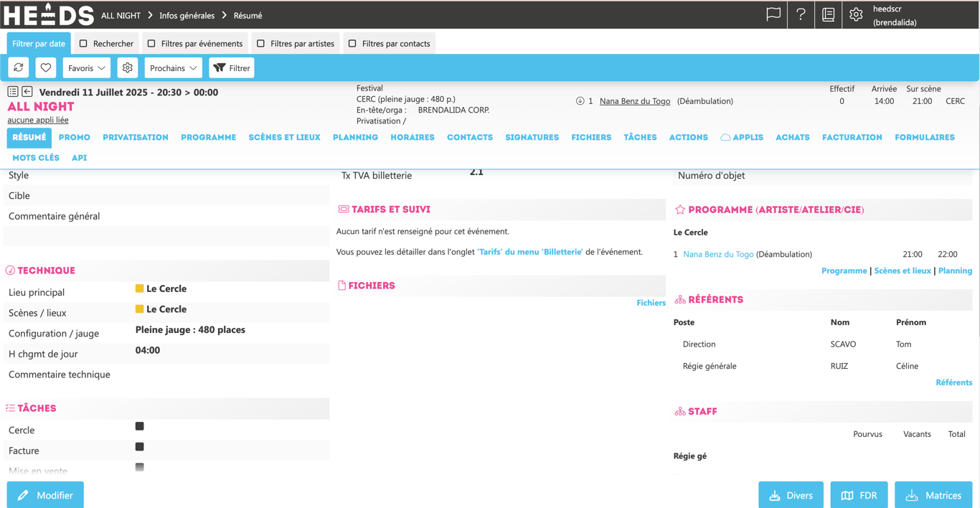Viewport: 980px width, 508px height.
Task: Toggle Filtres par contacts checkbox
Action: pyautogui.click(x=352, y=44)
